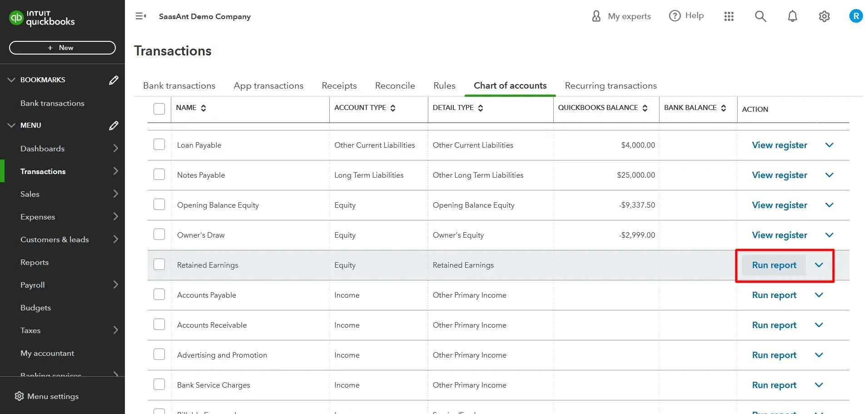
Task: Sort by Name column arrows
Action: point(203,108)
